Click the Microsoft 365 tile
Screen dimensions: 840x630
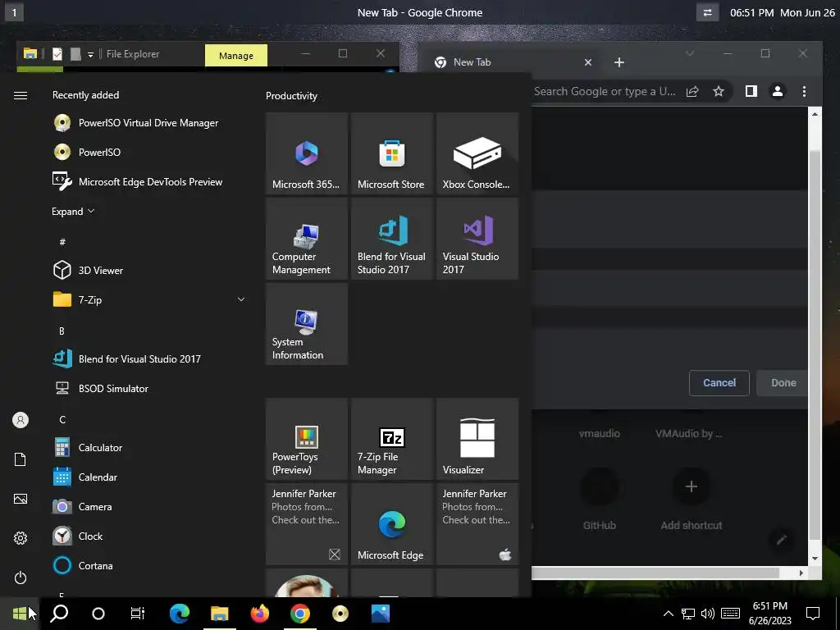click(x=307, y=153)
